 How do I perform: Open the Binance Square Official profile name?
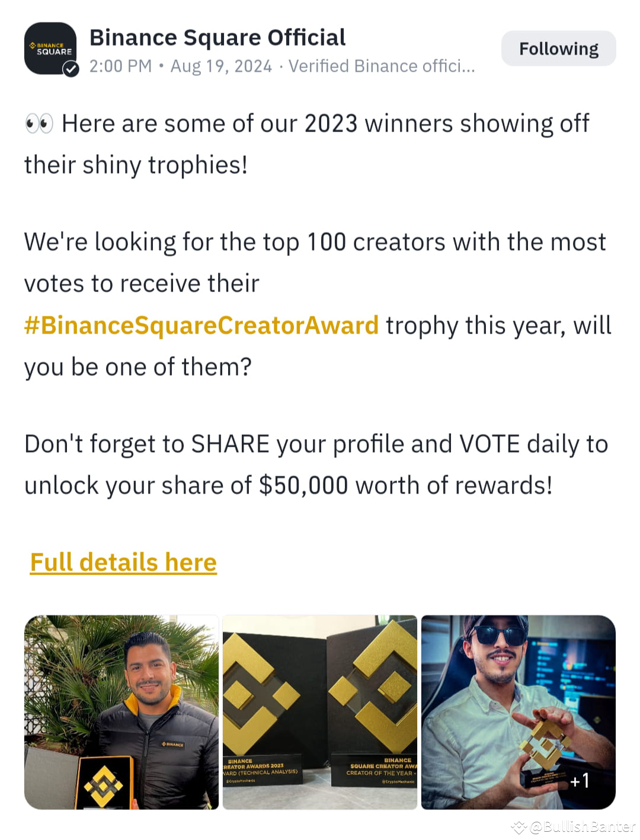point(217,37)
